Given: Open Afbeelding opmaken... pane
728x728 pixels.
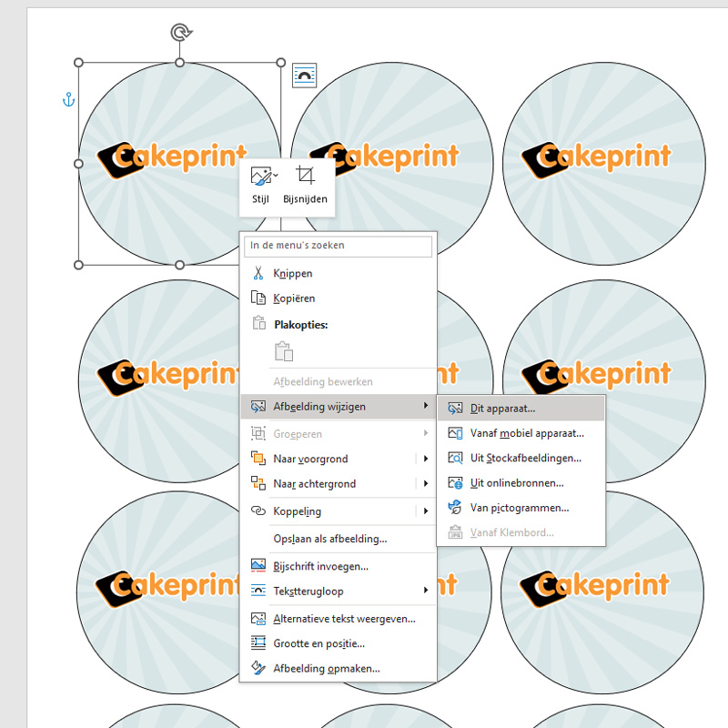Looking at the screenshot, I should coord(338,668).
